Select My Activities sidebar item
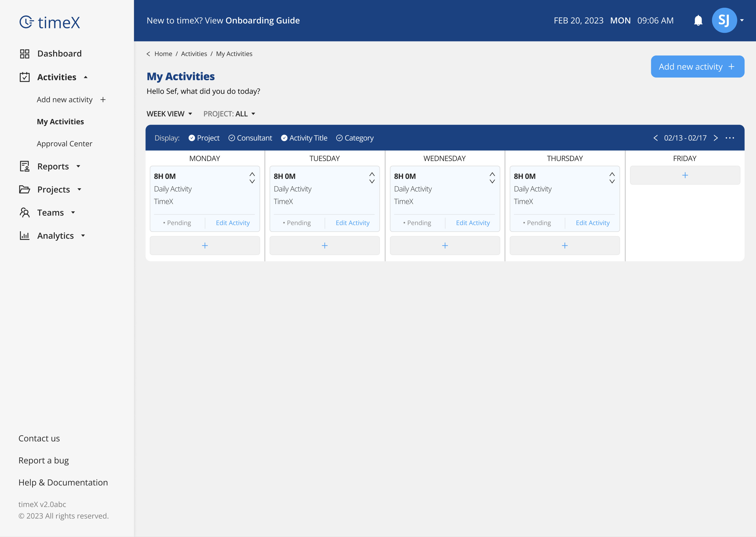The image size is (756, 537). click(60, 122)
